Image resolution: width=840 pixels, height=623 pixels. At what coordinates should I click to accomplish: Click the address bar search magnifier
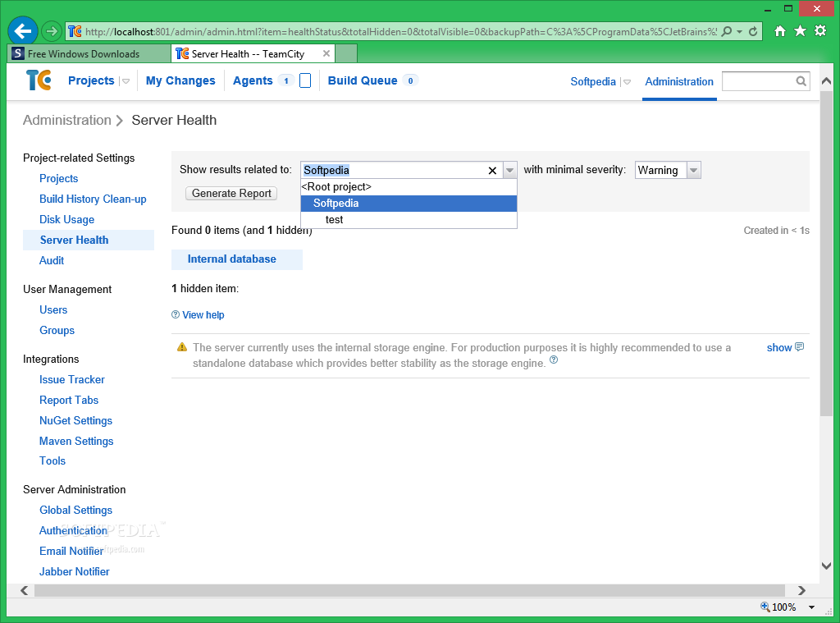point(727,32)
